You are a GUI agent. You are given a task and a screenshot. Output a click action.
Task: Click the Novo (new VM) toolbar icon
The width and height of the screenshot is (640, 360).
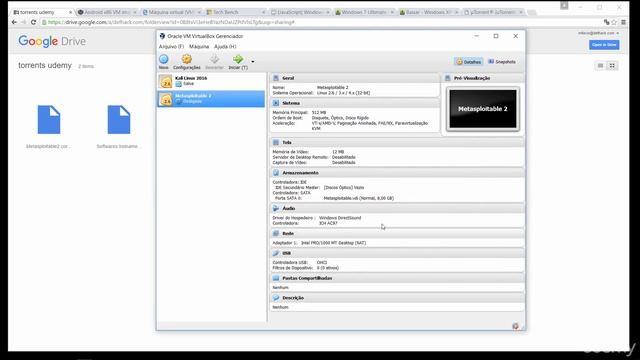tap(164, 59)
